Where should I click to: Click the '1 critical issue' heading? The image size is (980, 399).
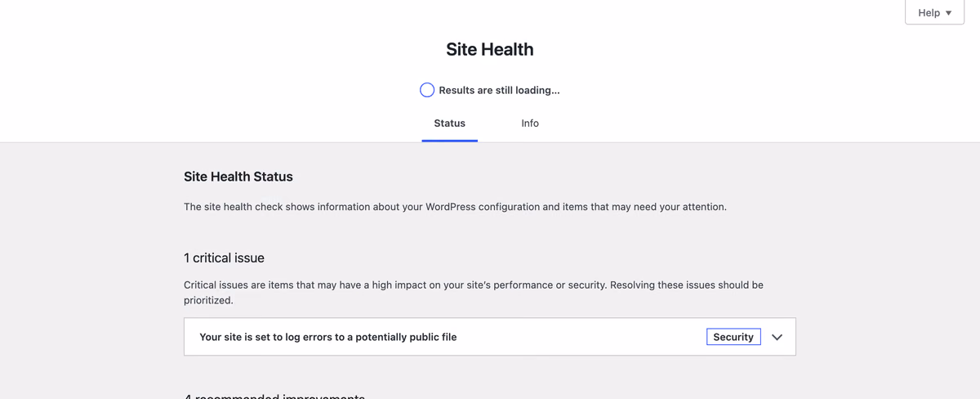[224, 258]
